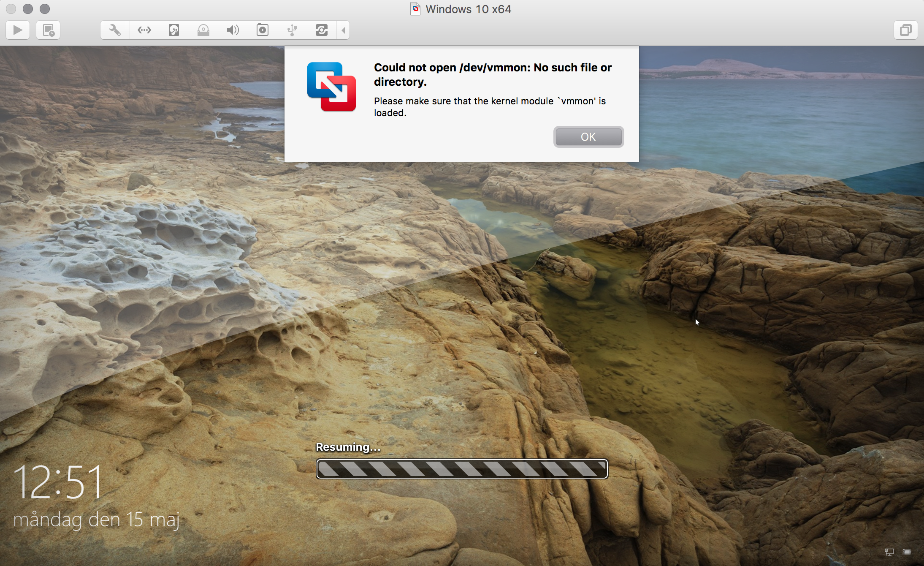Open the Snapshots manager button
Viewport: 924px width, 566px height.
(x=48, y=30)
